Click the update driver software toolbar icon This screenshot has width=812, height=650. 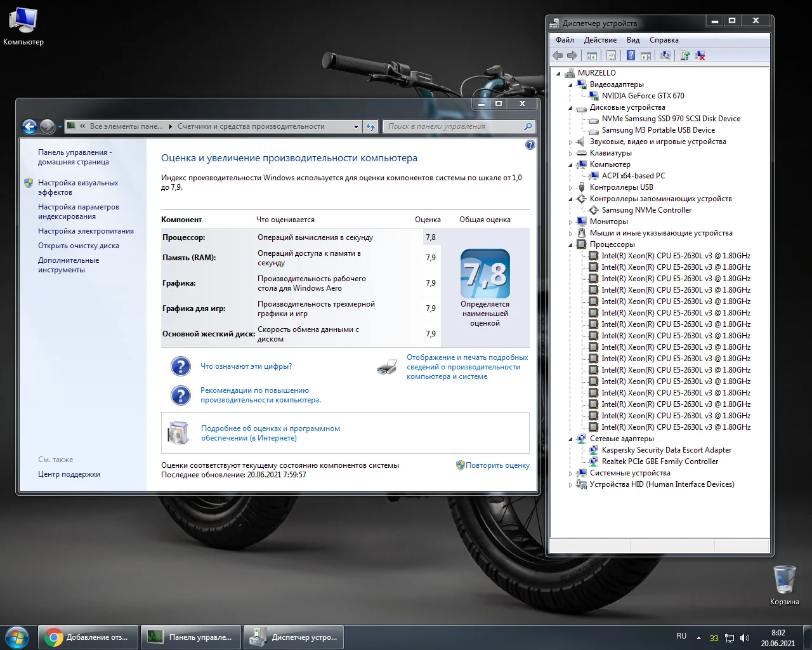(685, 56)
